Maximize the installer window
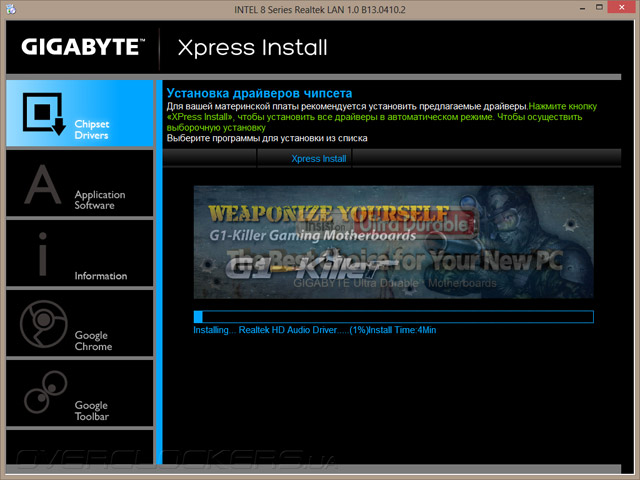 pyautogui.click(x=599, y=8)
